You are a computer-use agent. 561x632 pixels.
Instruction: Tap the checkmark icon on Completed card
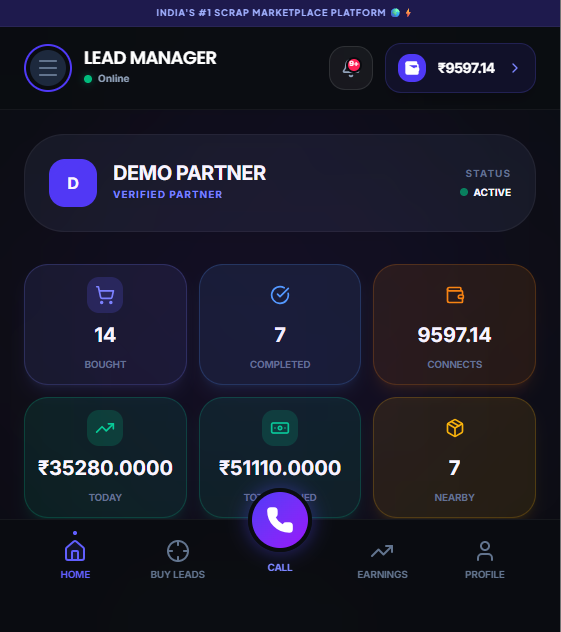pos(280,295)
